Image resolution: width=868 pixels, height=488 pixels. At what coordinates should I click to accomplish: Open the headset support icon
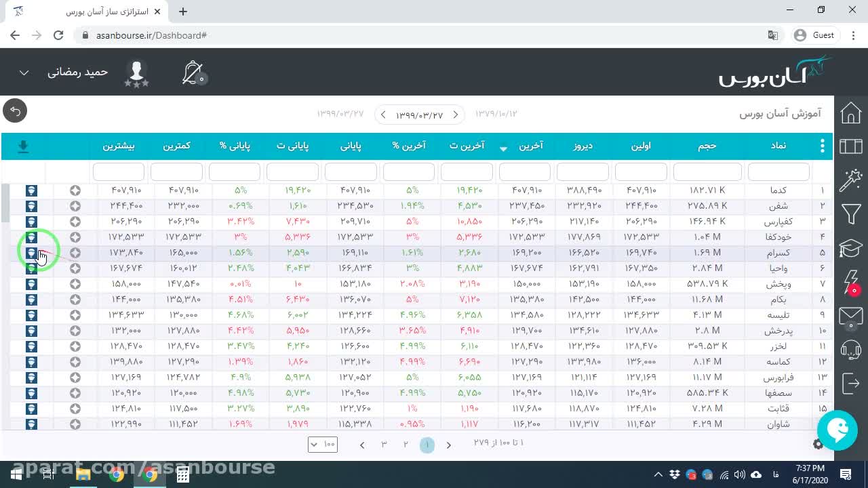(x=851, y=350)
